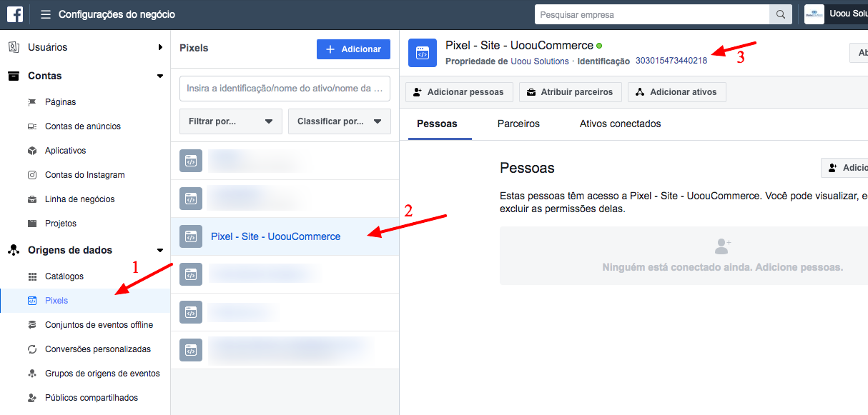This screenshot has width=868, height=415.
Task: Click the pixel name filter input field
Action: pyautogui.click(x=285, y=89)
